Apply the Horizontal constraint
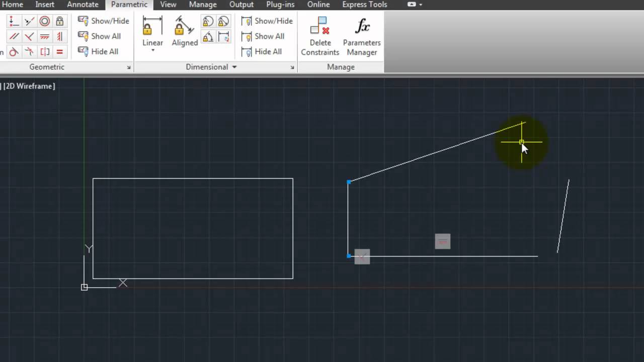The height and width of the screenshot is (362, 644). click(45, 36)
